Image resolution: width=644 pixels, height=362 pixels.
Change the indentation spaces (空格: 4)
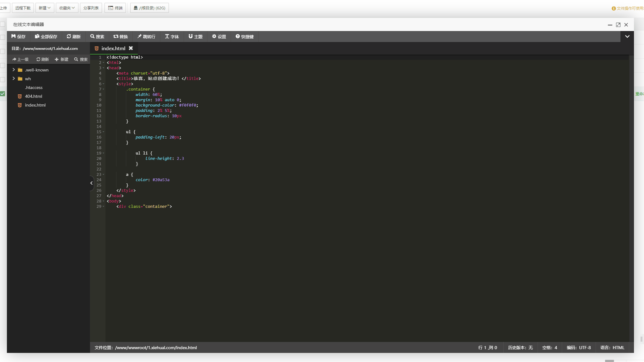550,348
